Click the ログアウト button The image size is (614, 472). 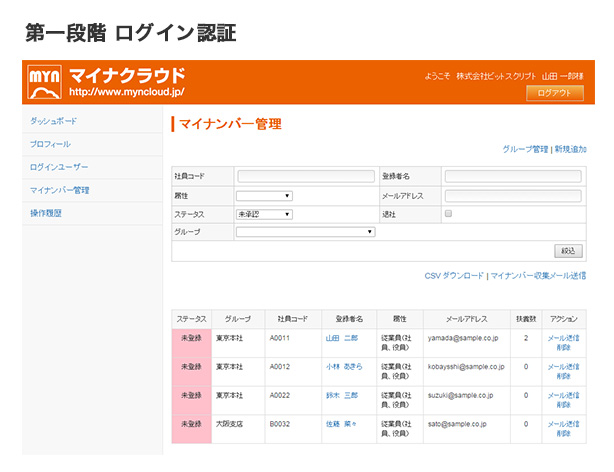pyautogui.click(x=554, y=93)
